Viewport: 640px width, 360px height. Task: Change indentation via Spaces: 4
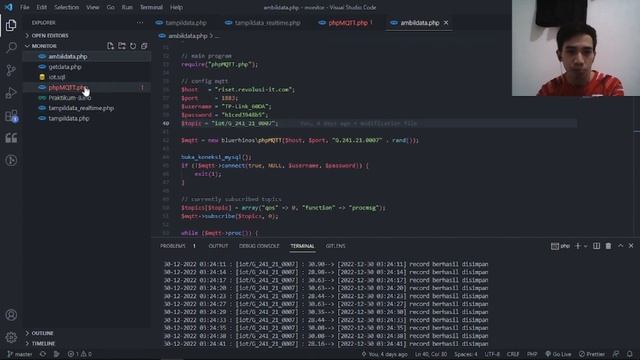tap(465, 354)
